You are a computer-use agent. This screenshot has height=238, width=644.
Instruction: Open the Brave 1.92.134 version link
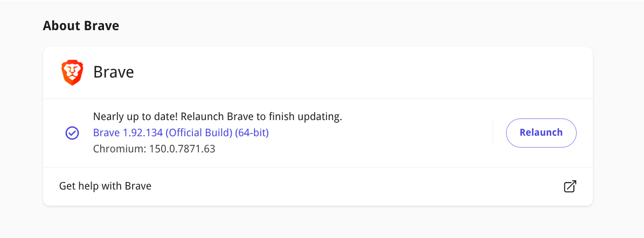click(181, 133)
